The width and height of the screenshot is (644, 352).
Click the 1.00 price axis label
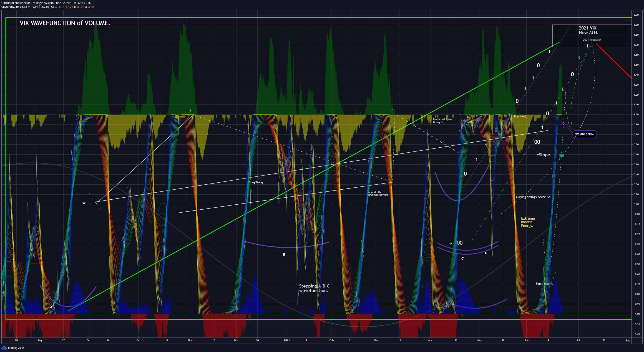[636, 115]
